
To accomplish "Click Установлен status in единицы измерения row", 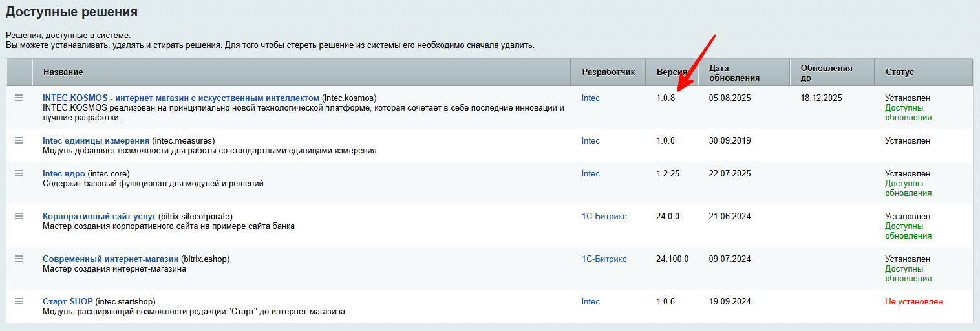I will tap(908, 141).
